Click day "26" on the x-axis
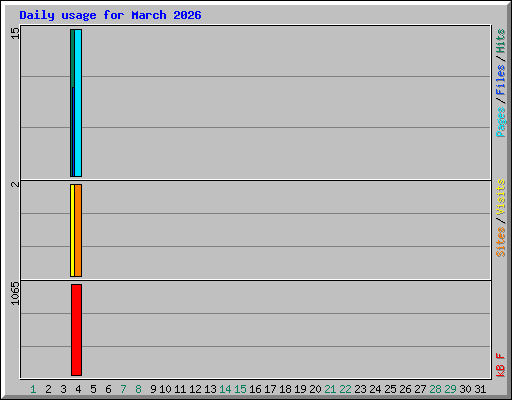The height and width of the screenshot is (400, 512). click(405, 389)
